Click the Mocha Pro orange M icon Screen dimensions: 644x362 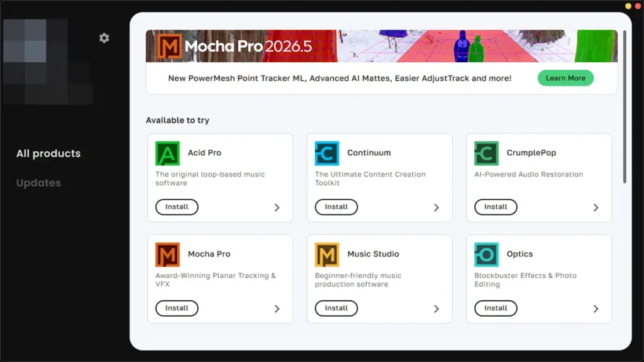167,255
